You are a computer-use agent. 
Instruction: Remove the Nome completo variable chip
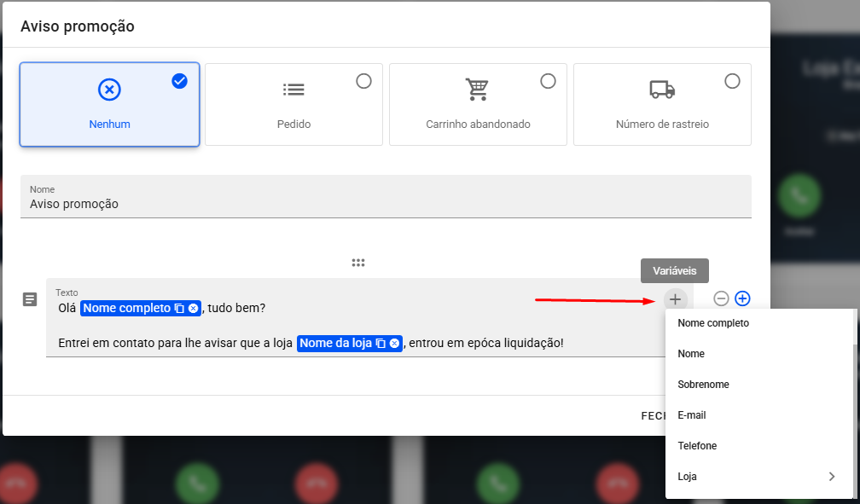point(193,309)
